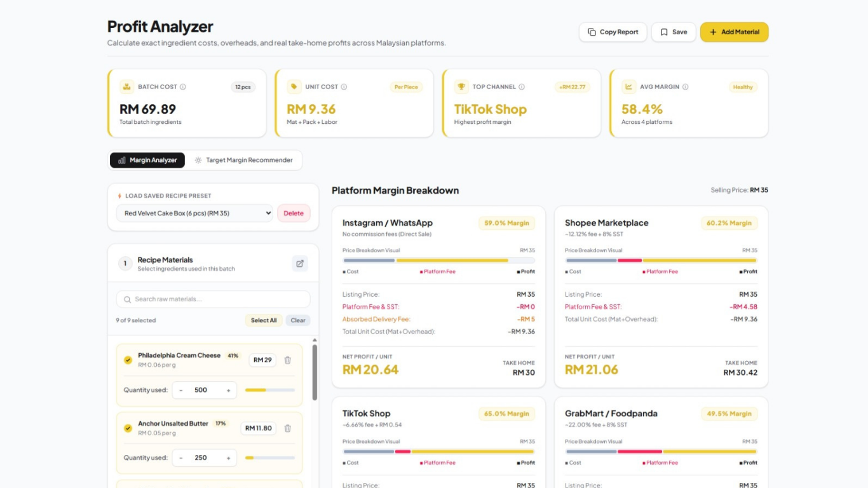Click the RM 29 price of Philadelphia Cream Cheese

[x=262, y=360]
